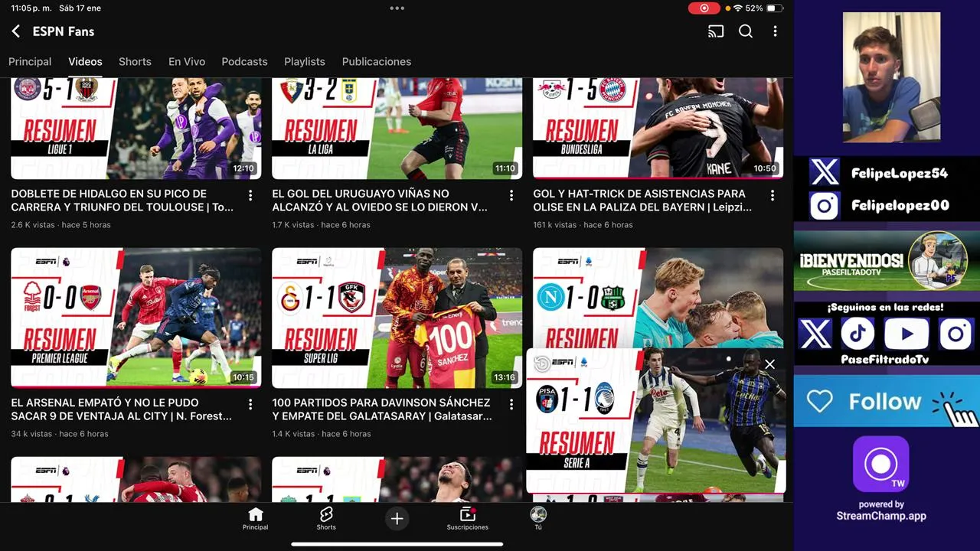Tap the red screen recording indicator

click(704, 8)
